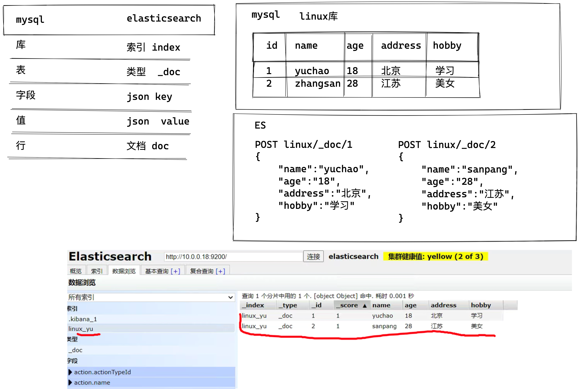Select the linux_yu index
The width and height of the screenshot is (580, 392).
81,329
